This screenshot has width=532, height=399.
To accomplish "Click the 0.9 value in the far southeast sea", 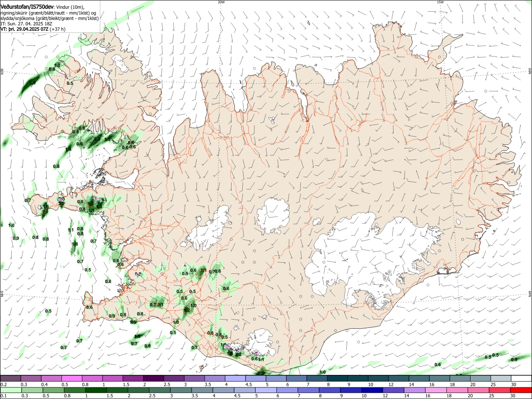I will [514, 360].
